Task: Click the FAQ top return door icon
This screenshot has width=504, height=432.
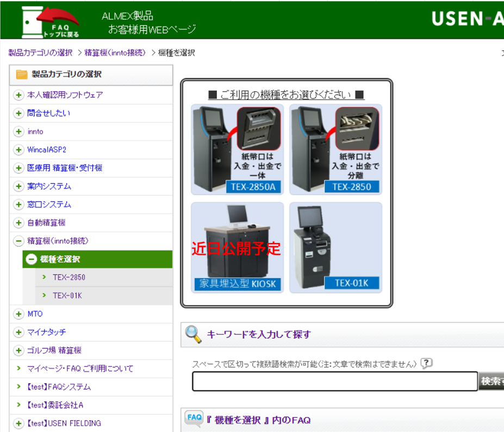Action: (x=50, y=22)
